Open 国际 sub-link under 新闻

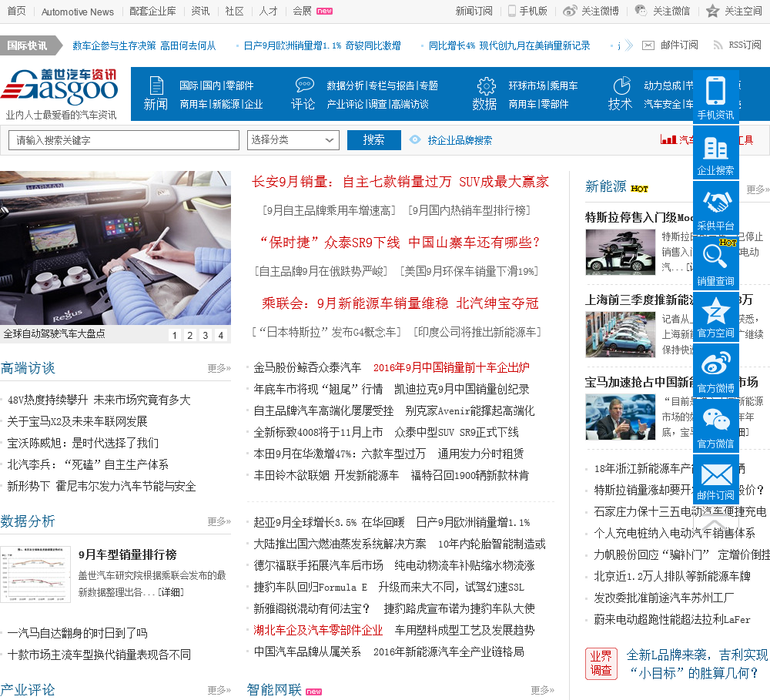click(189, 85)
